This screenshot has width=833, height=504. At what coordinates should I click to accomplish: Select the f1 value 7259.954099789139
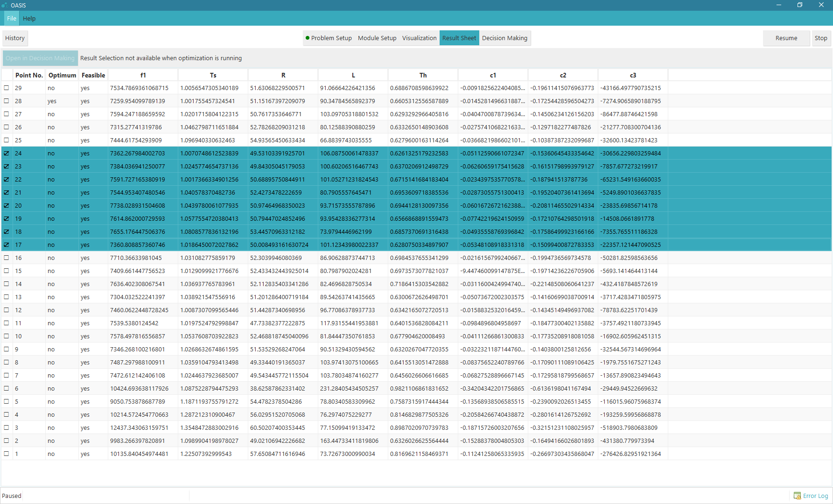(138, 101)
